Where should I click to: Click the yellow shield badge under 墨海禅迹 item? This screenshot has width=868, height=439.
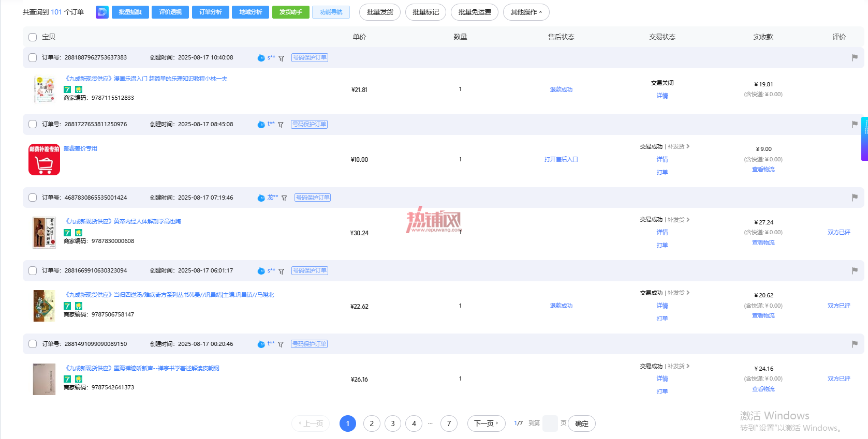pyautogui.click(x=79, y=379)
